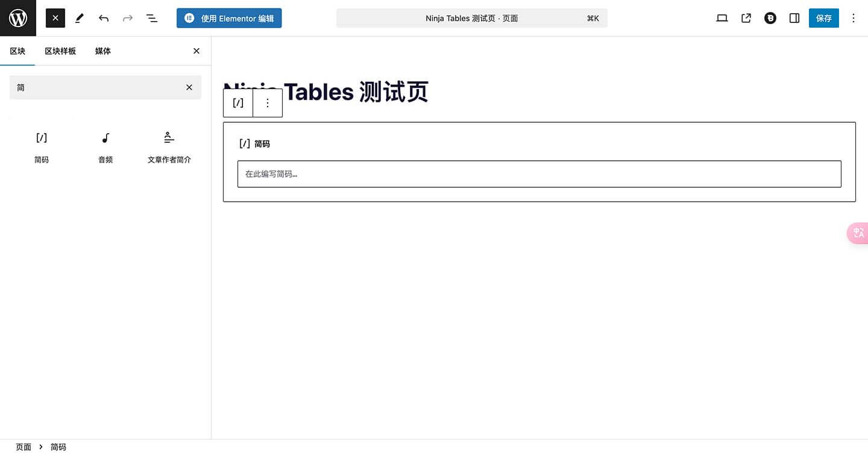
Task: Insert the 文章作者简介 block
Action: click(169, 148)
